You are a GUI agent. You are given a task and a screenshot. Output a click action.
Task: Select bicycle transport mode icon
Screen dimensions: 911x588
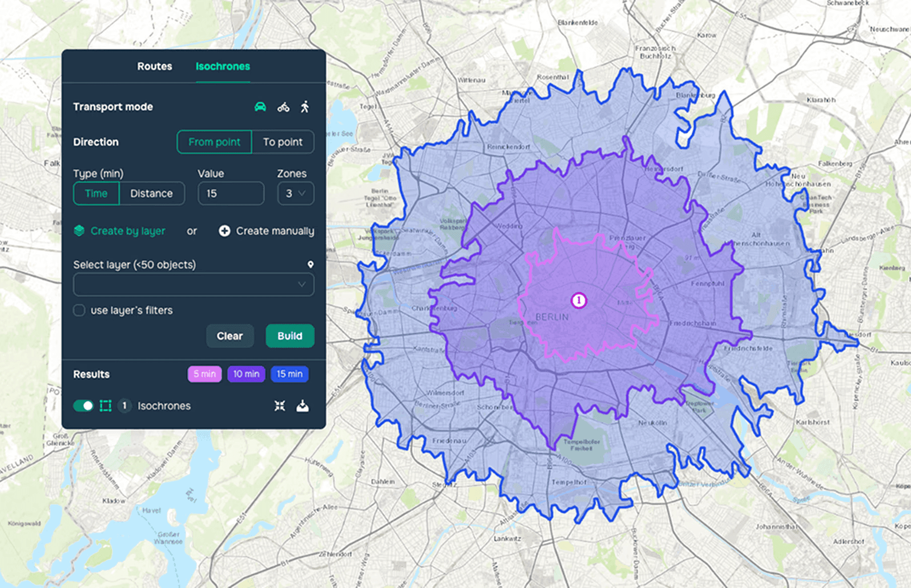[283, 107]
